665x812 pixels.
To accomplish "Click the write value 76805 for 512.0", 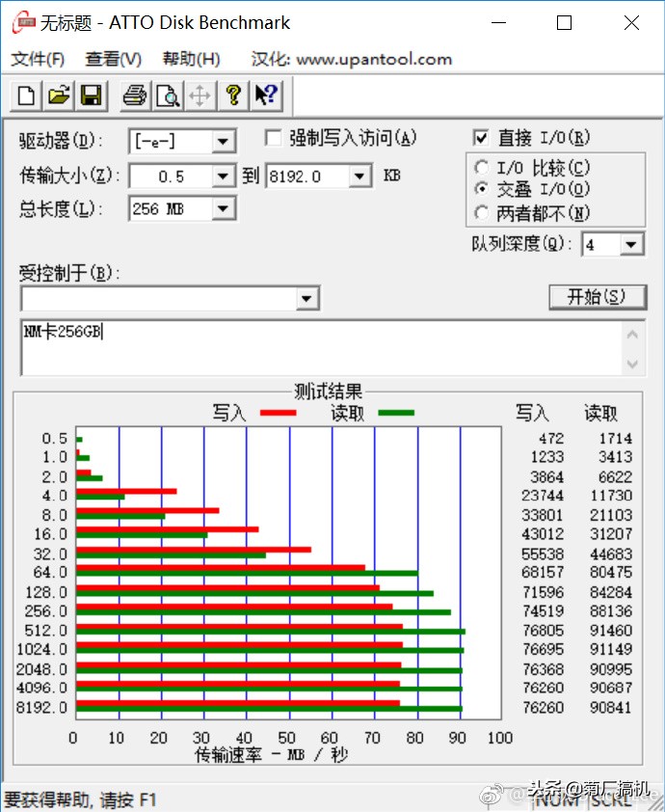I will click(x=543, y=631).
